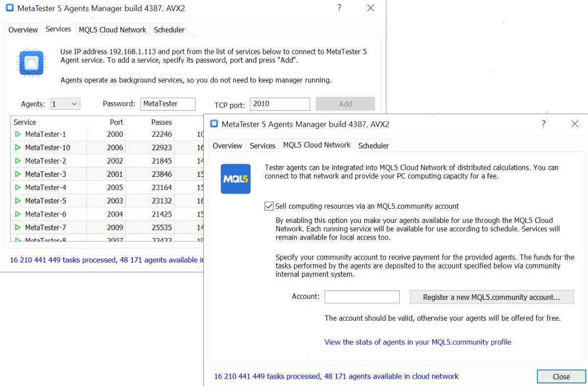The height and width of the screenshot is (386, 588).
Task: Click the title bar app icon of Services window
Action: point(9,8)
